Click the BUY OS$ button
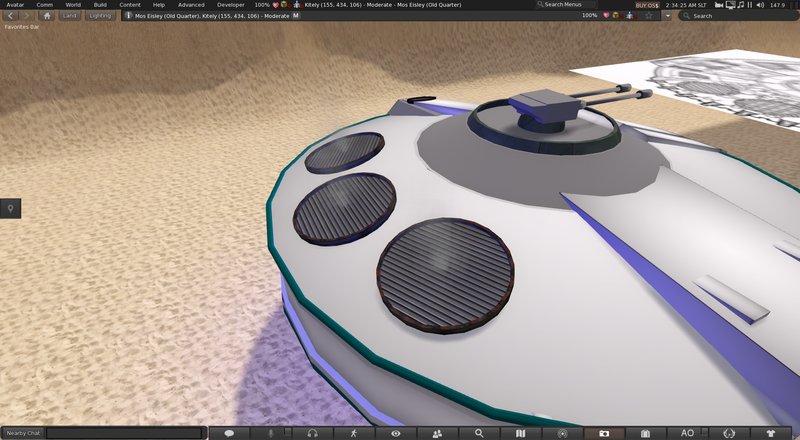 tap(647, 5)
